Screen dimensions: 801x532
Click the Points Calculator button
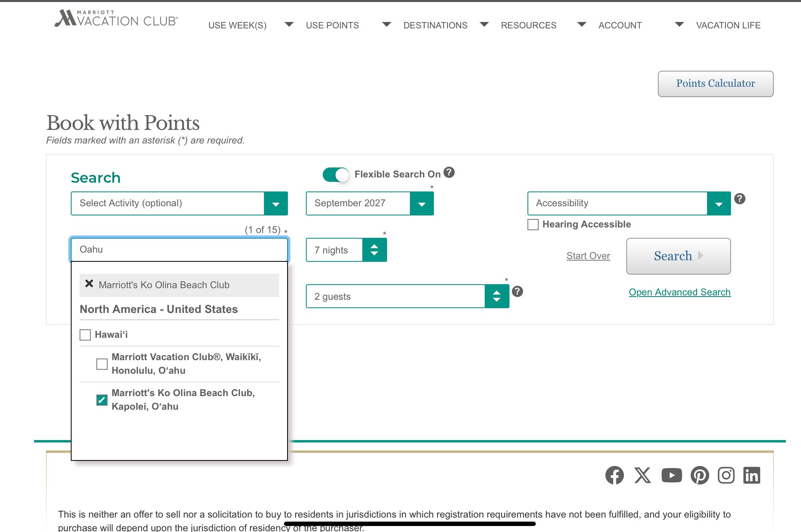(715, 84)
